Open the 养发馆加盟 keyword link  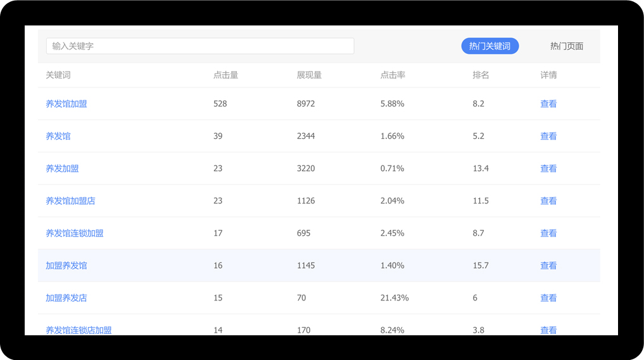click(66, 104)
